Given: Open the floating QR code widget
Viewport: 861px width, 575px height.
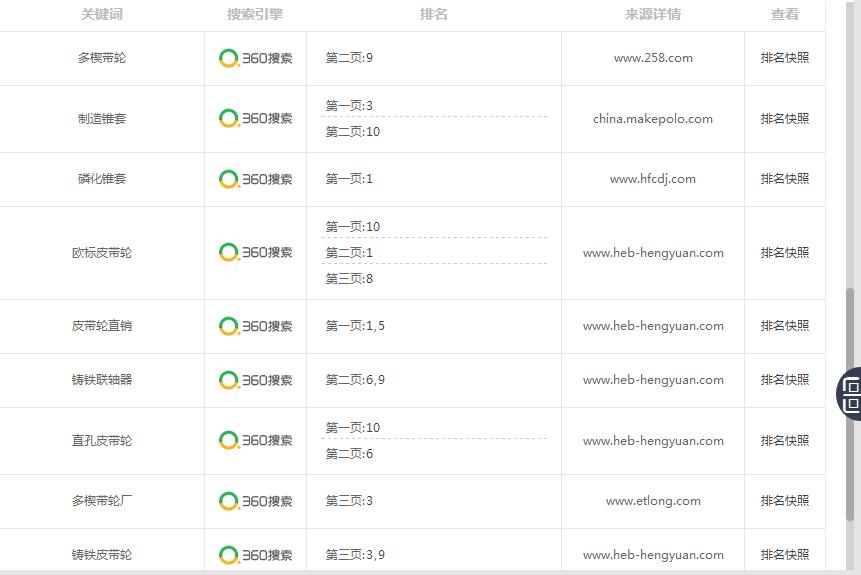Looking at the screenshot, I should [850, 393].
